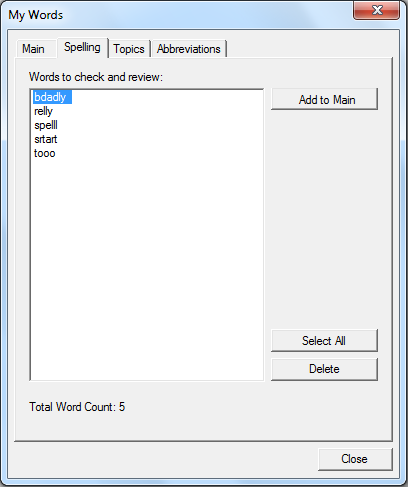The image size is (408, 487).
Task: Click the Total Word Count label
Action: pos(77,407)
